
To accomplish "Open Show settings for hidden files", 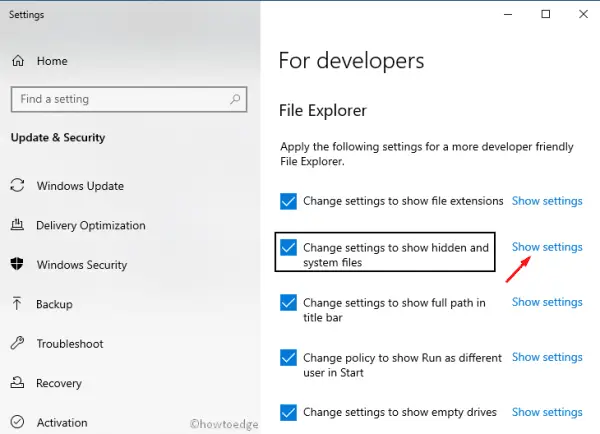I will [547, 247].
